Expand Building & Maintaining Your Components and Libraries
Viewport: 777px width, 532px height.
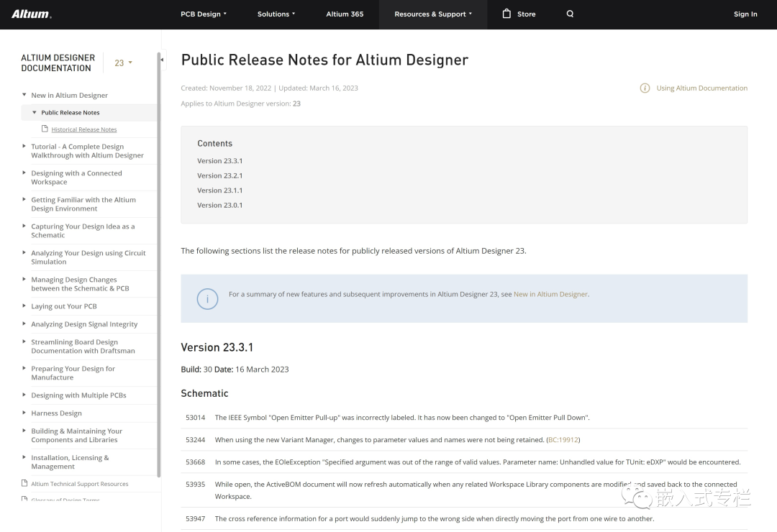pyautogui.click(x=24, y=431)
